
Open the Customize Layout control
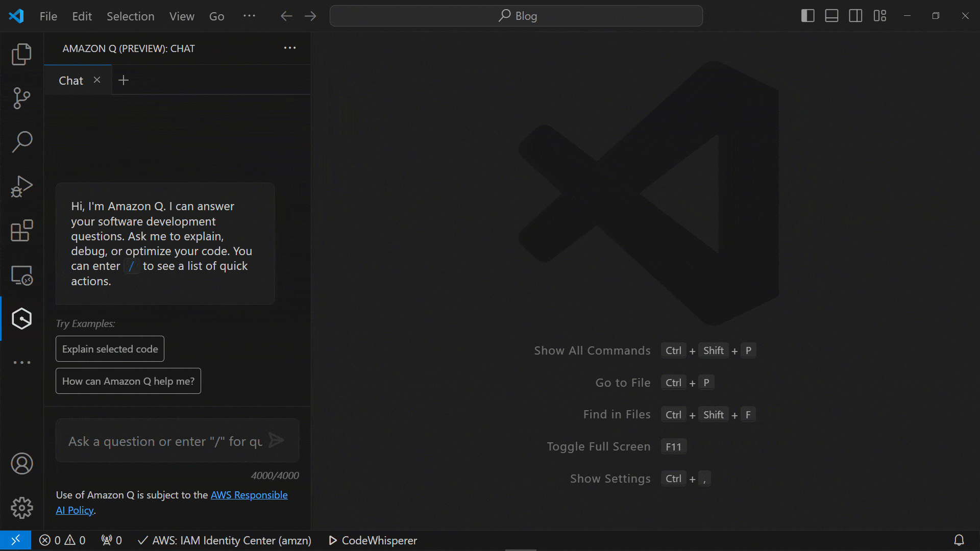click(x=880, y=16)
